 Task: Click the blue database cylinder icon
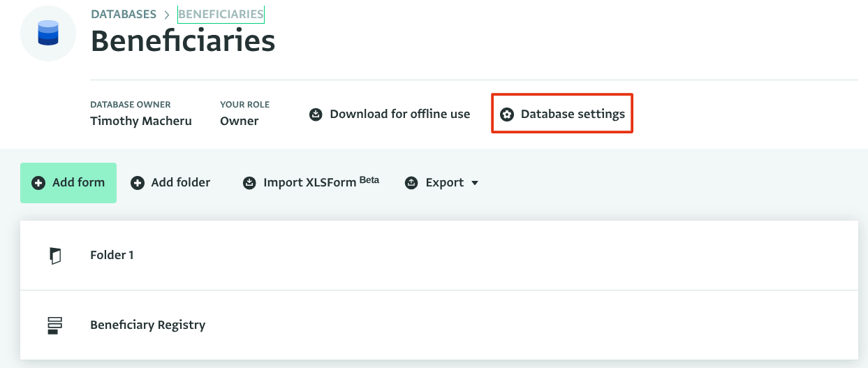click(48, 33)
